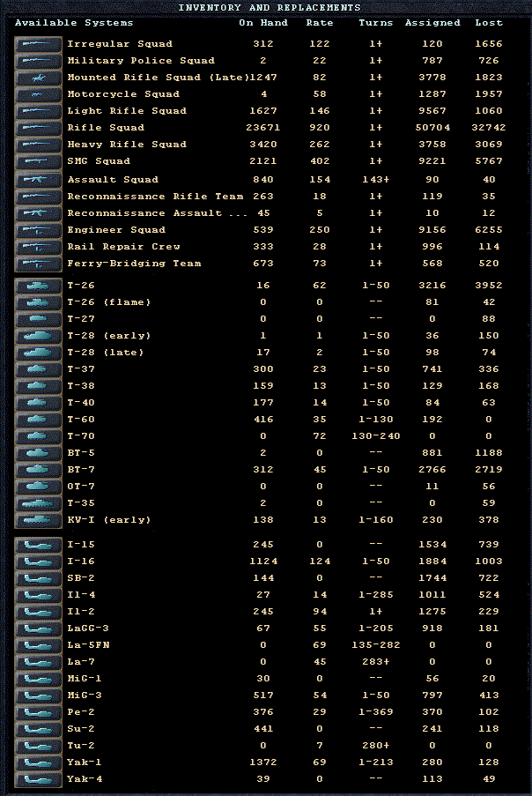Select the T-26 tank icon
Screen dimensions: 532x796
[38, 286]
